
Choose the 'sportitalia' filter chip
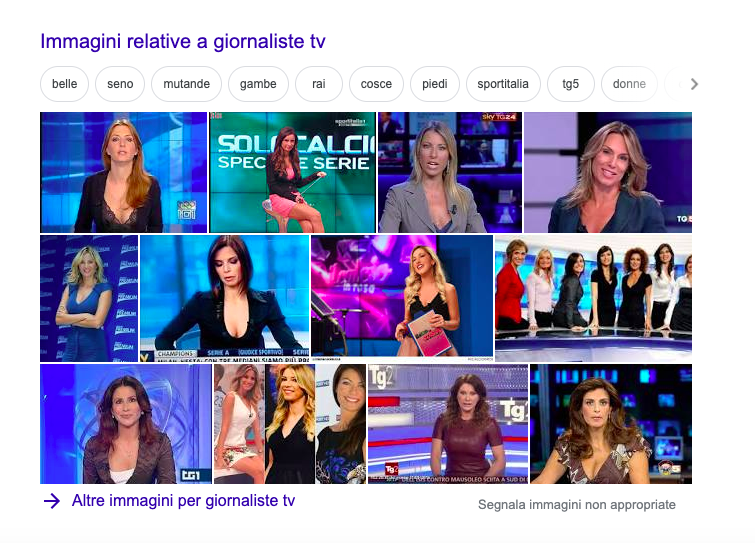pos(503,84)
